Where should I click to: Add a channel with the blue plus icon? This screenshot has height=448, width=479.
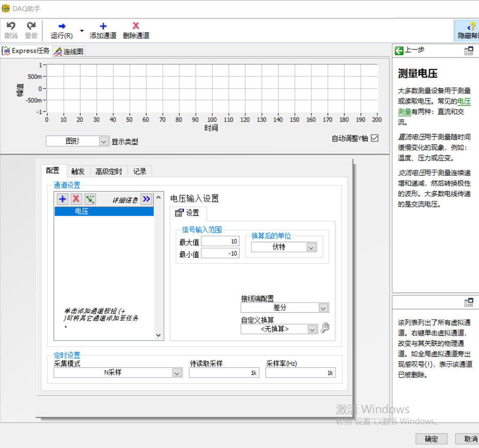click(x=62, y=199)
